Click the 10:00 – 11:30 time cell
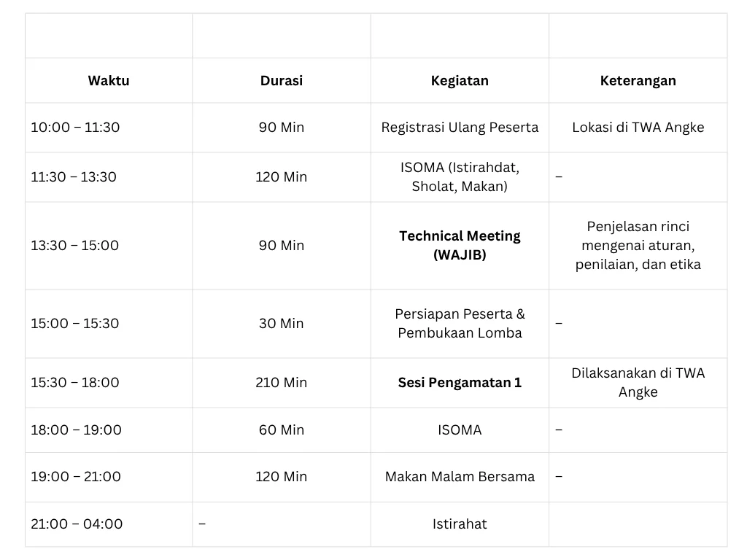The height and width of the screenshot is (560, 747). coord(75,128)
